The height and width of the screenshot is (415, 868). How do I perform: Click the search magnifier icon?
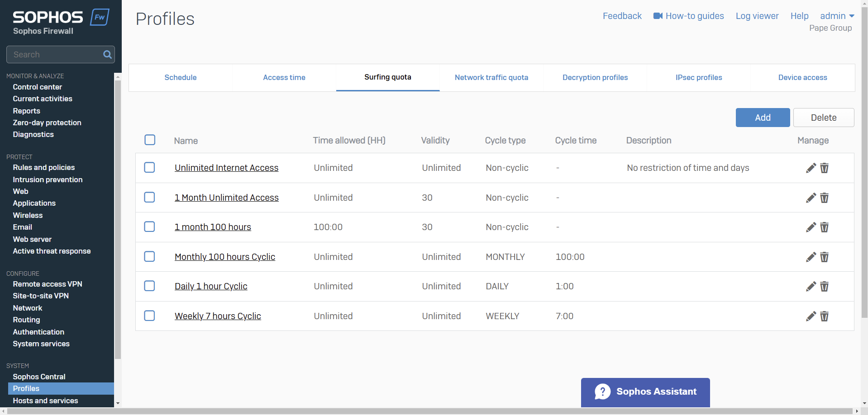107,55
